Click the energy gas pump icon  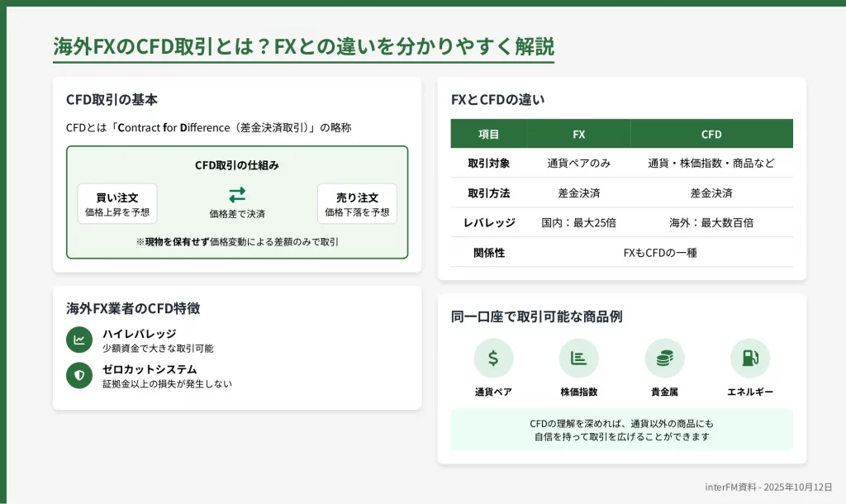[750, 358]
